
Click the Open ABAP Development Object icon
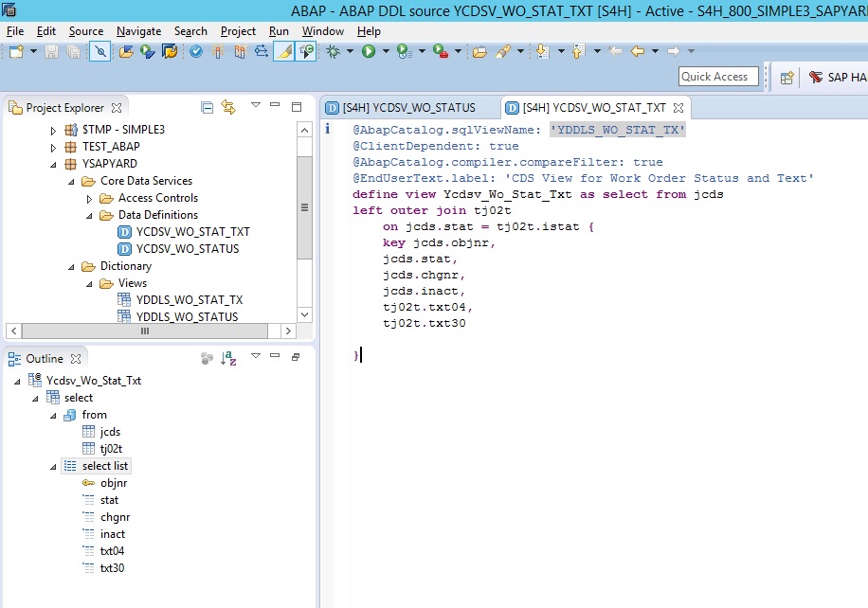click(x=126, y=51)
